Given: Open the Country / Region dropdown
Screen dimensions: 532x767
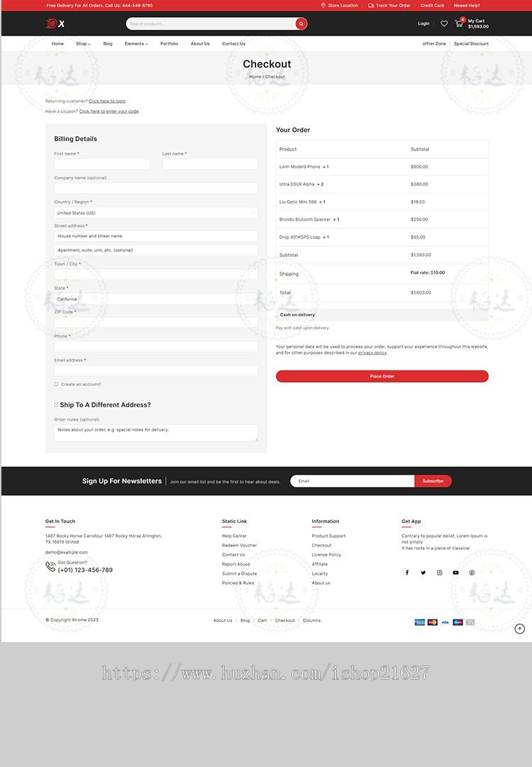Looking at the screenshot, I should (x=156, y=213).
